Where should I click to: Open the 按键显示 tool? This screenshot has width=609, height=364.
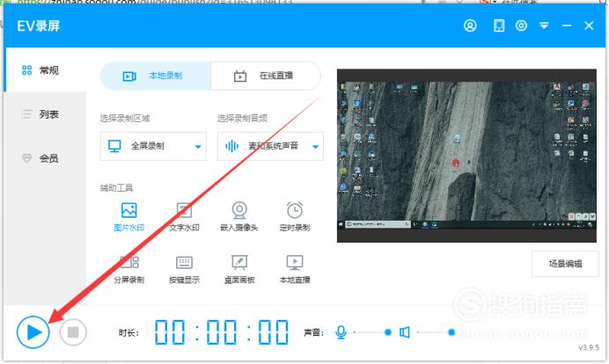(x=184, y=269)
